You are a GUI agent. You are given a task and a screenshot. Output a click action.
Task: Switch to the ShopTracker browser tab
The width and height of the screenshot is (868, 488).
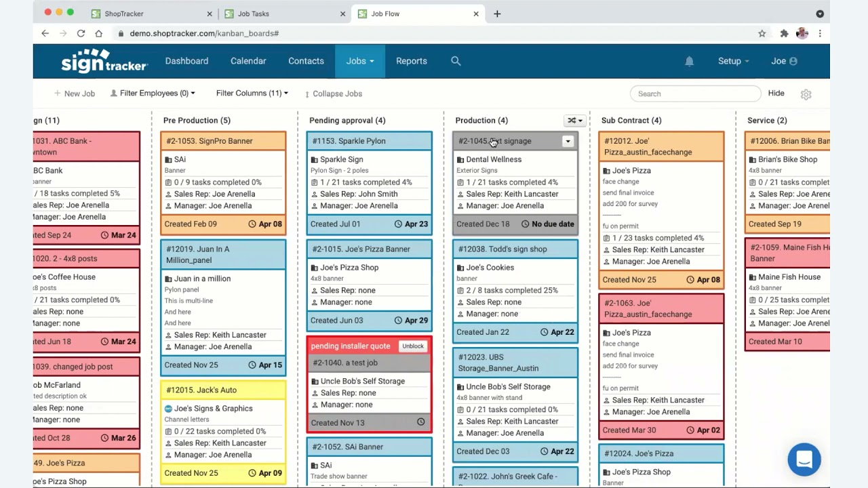tap(152, 14)
